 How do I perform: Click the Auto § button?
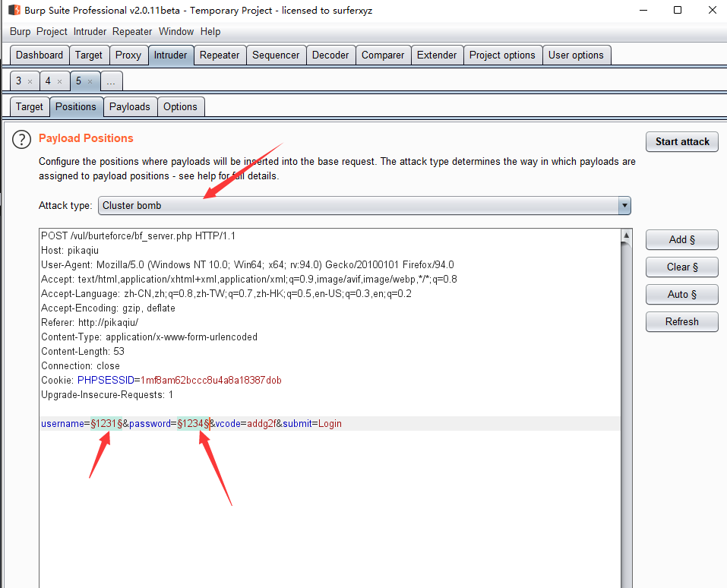pos(682,295)
